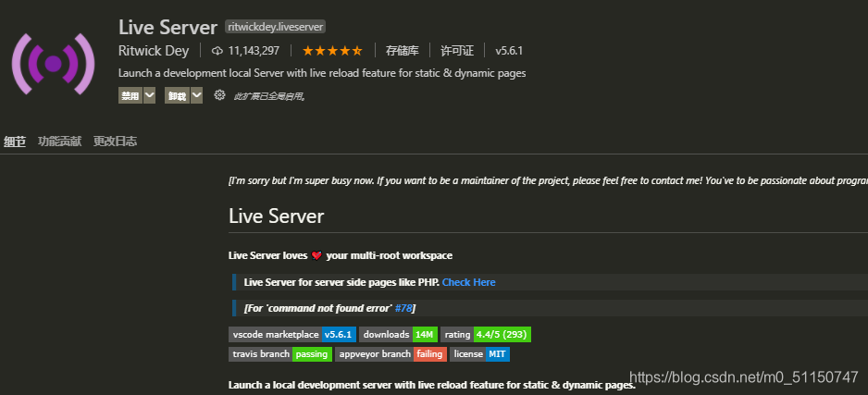Expand the 卸载 dropdown arrow

[196, 95]
